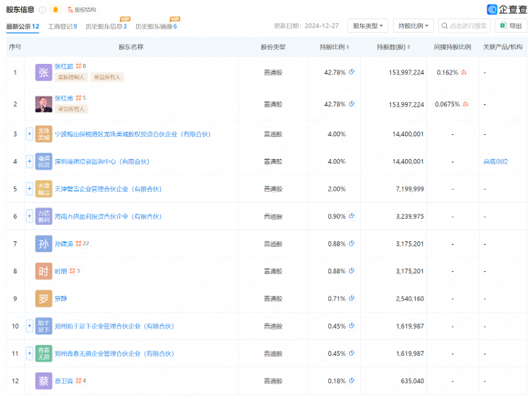Open shareholder 罗静 link in row 9
This screenshot has width=532, height=399.
[x=61, y=299]
